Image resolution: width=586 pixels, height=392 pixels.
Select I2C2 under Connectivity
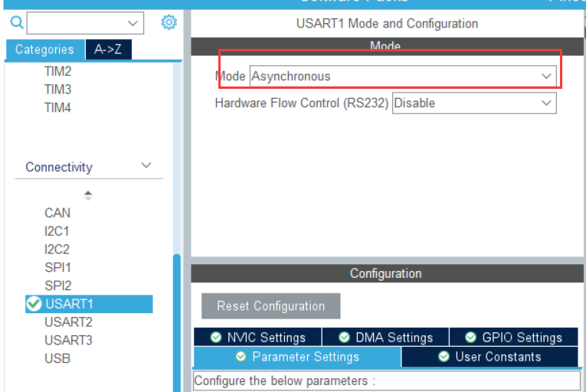click(57, 250)
